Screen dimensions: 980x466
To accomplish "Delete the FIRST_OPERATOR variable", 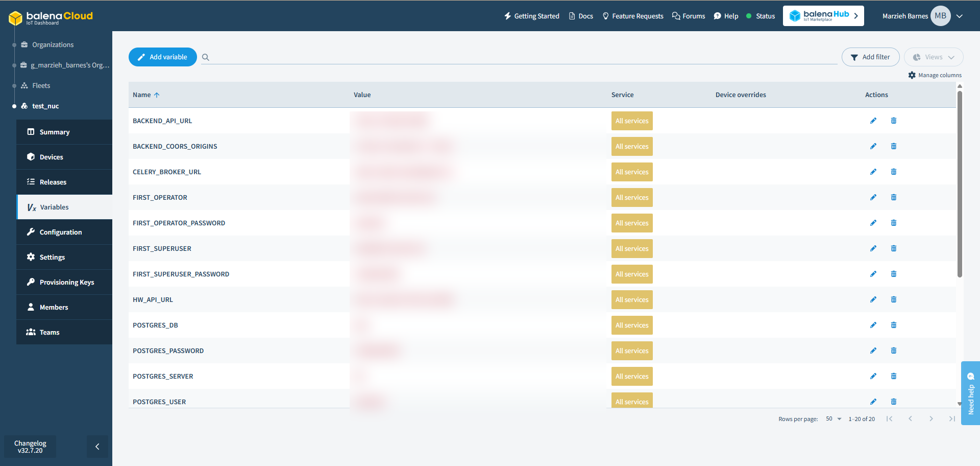I will click(894, 197).
